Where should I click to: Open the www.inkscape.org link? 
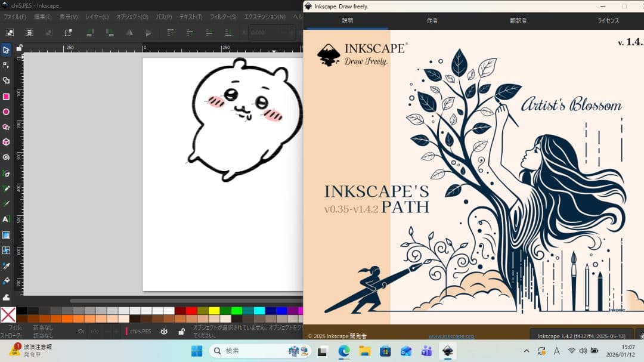(x=451, y=336)
